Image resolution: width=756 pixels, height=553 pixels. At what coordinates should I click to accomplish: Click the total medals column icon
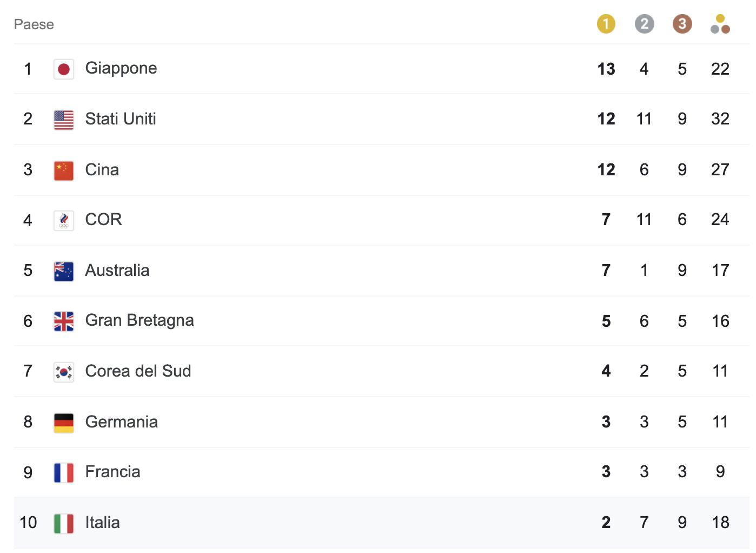click(x=720, y=24)
